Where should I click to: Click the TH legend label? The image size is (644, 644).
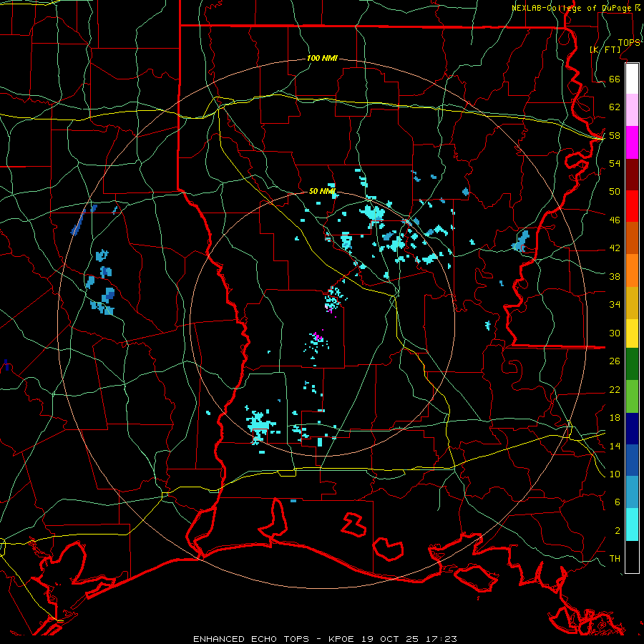[x=615, y=559]
